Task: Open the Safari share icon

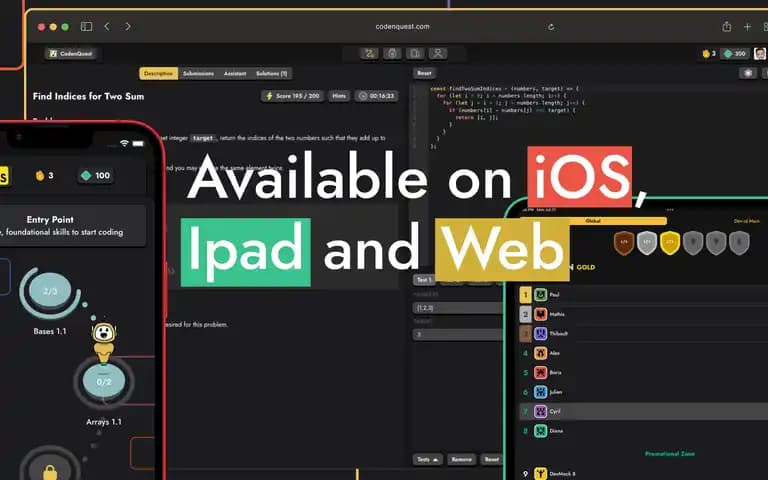Action: click(x=726, y=26)
